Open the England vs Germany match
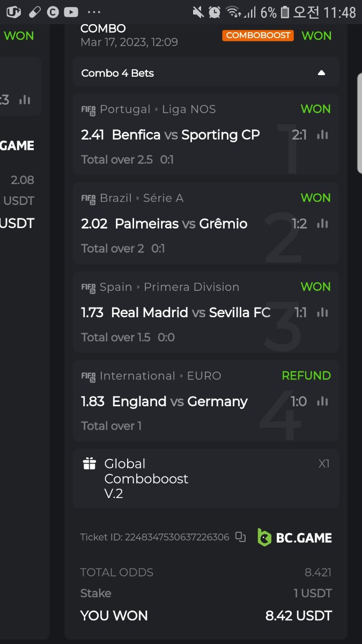The height and width of the screenshot is (644, 362). 180,401
